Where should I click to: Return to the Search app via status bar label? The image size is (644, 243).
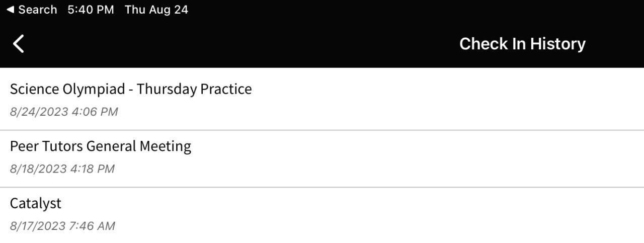tap(37, 10)
